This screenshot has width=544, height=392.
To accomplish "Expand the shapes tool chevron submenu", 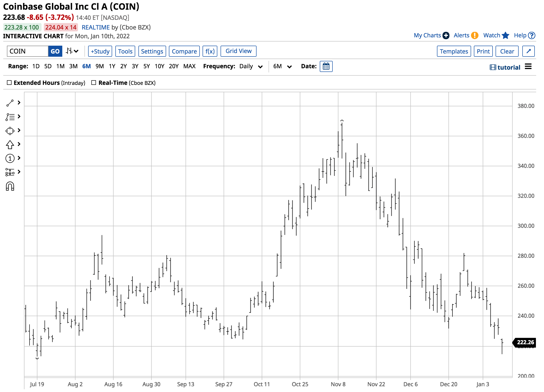I will [19, 131].
